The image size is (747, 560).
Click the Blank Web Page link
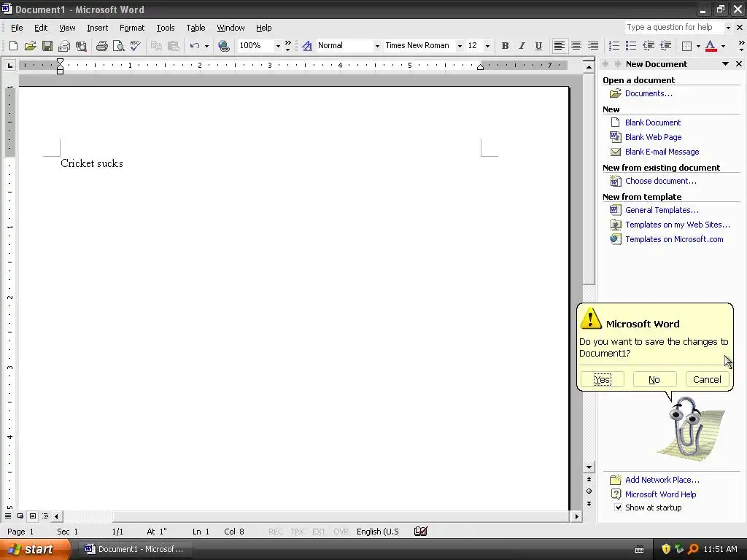tap(653, 137)
